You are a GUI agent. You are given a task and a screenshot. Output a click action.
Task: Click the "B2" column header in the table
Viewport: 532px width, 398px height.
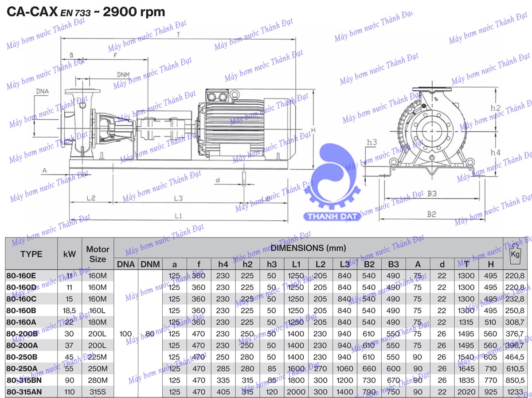coord(369,264)
